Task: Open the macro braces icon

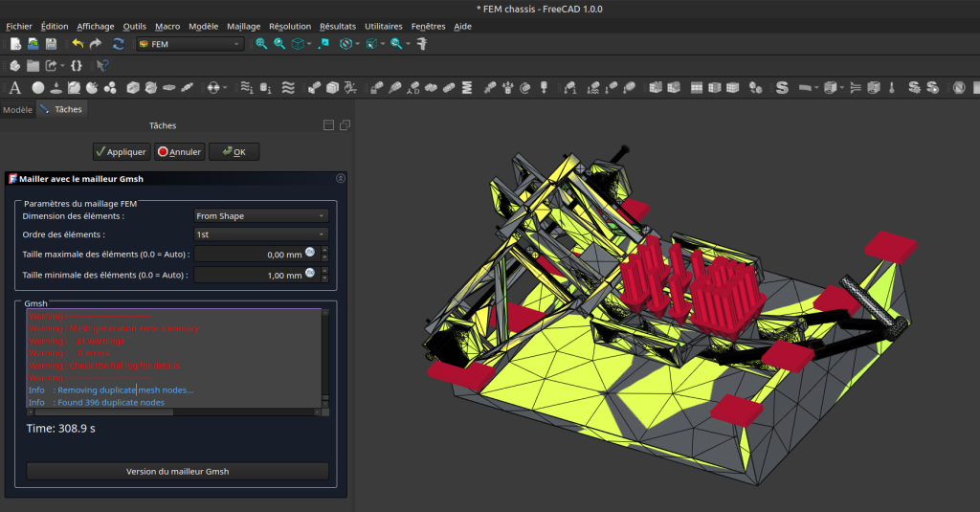Action: 77,66
